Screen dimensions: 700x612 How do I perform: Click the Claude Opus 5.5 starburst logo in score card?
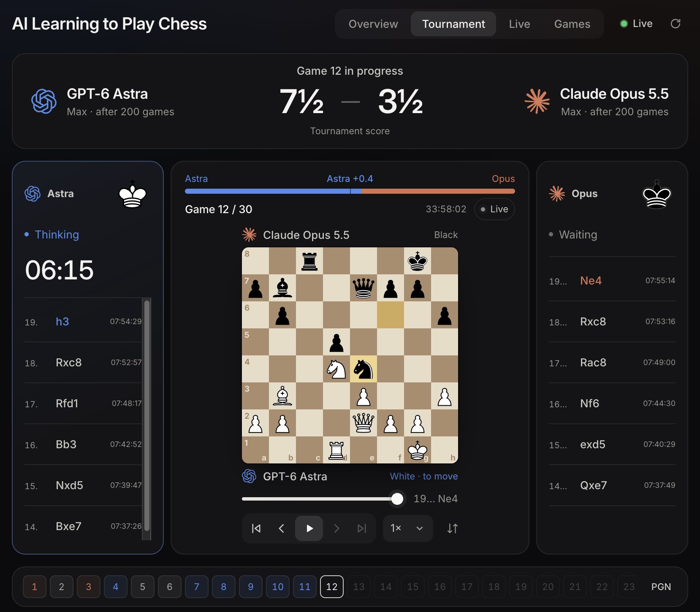click(537, 101)
